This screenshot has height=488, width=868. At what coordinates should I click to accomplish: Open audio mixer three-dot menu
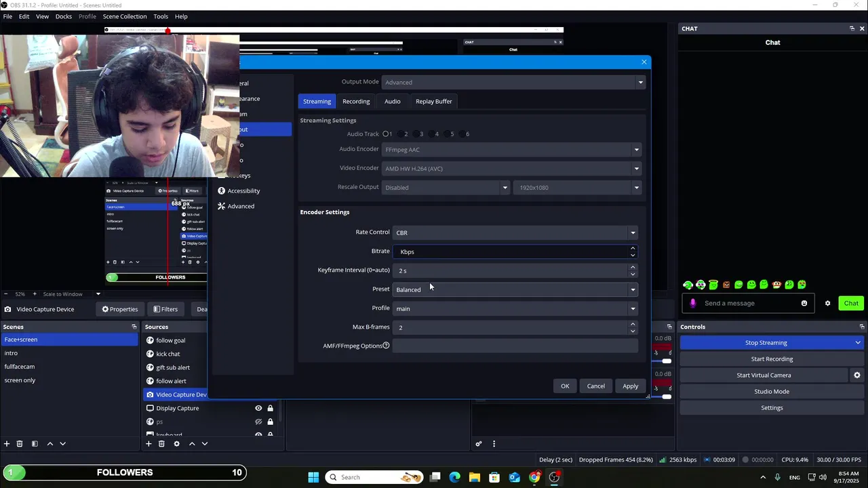(494, 444)
